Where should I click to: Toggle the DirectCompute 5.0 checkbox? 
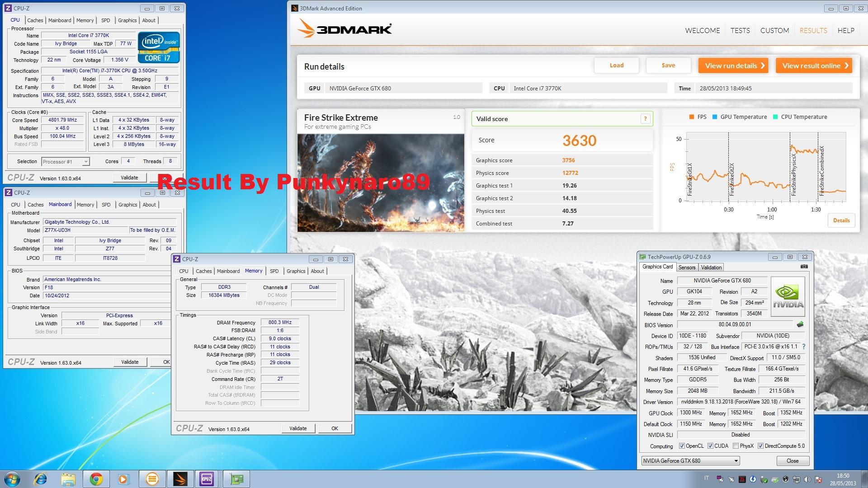pyautogui.click(x=760, y=446)
